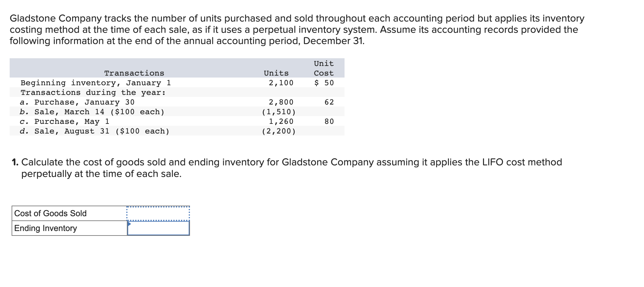Select the Ending Inventory label cell
644x287 pixels.
(x=70, y=228)
